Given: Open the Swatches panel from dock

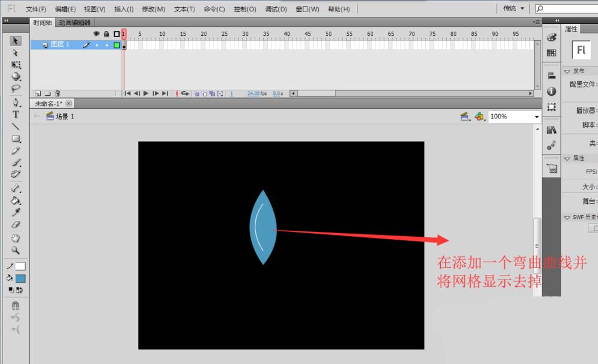Looking at the screenshot, I should 551,53.
